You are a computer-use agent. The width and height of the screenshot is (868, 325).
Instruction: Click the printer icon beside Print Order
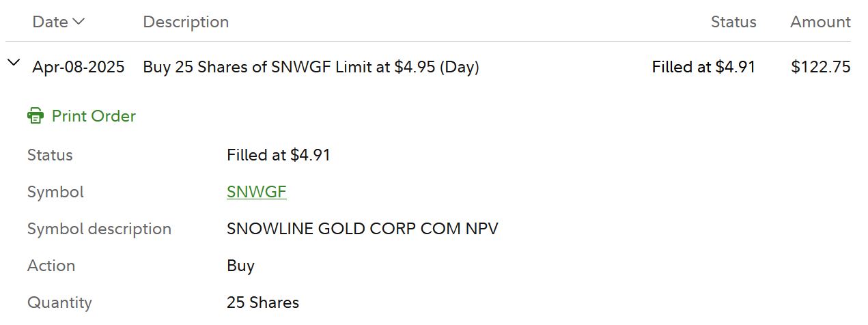click(x=36, y=116)
